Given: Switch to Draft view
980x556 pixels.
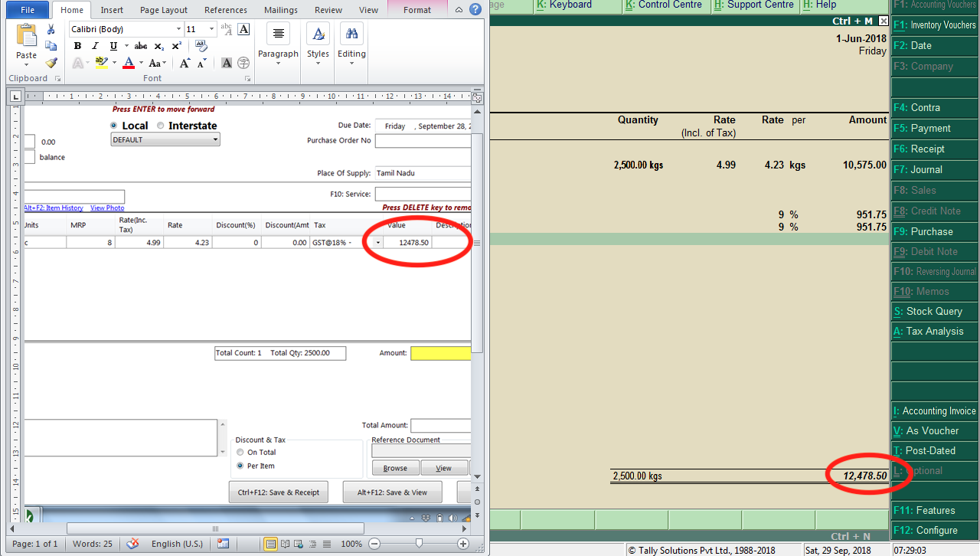Looking at the screenshot, I should point(327,544).
